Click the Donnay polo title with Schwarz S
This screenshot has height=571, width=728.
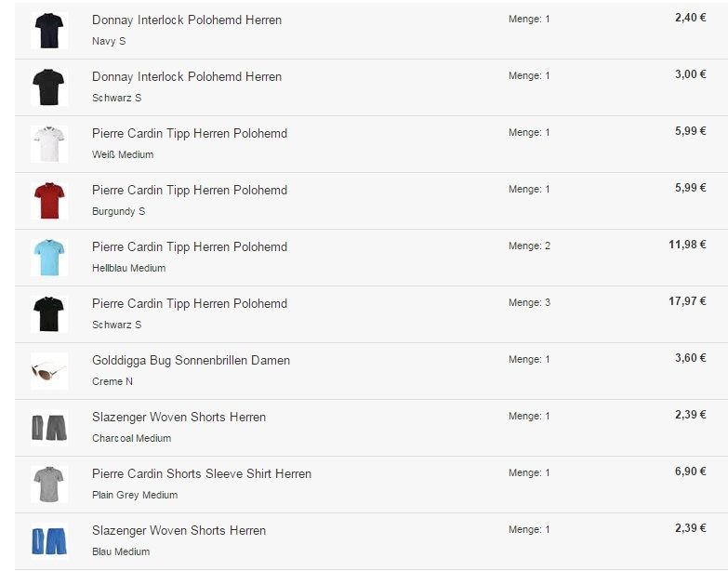click(x=186, y=76)
